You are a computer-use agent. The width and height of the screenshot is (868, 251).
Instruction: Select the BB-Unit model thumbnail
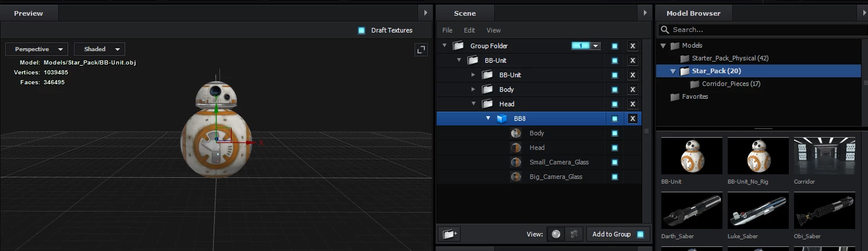(692, 156)
